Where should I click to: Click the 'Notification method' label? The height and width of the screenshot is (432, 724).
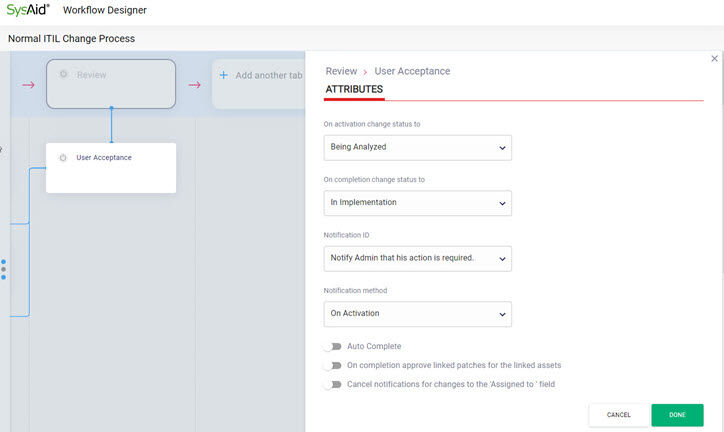tap(355, 290)
